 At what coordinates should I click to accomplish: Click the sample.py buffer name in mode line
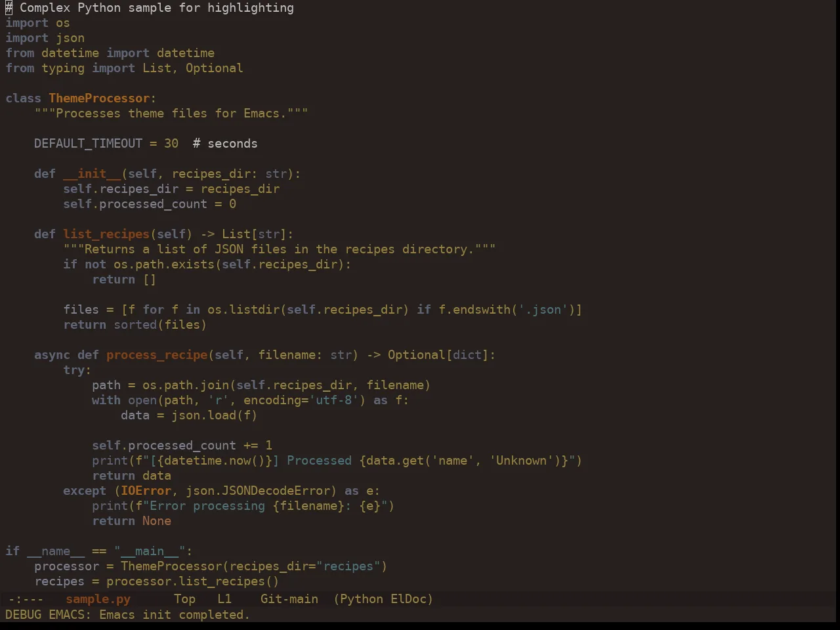[98, 599]
